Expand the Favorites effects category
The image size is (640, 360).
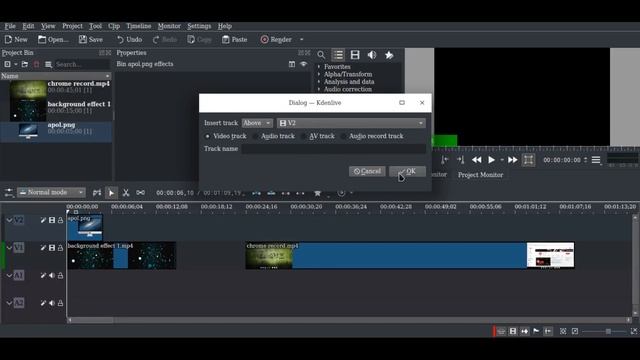click(x=319, y=67)
